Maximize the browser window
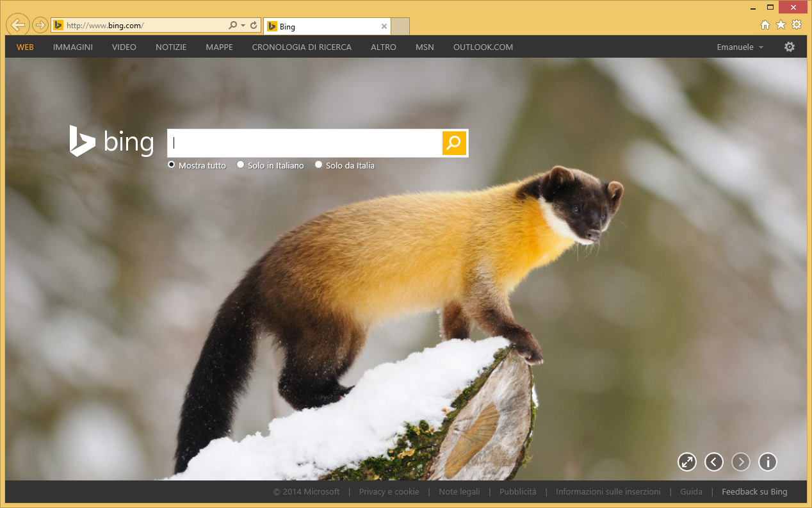The width and height of the screenshot is (812, 508). tap(770, 7)
